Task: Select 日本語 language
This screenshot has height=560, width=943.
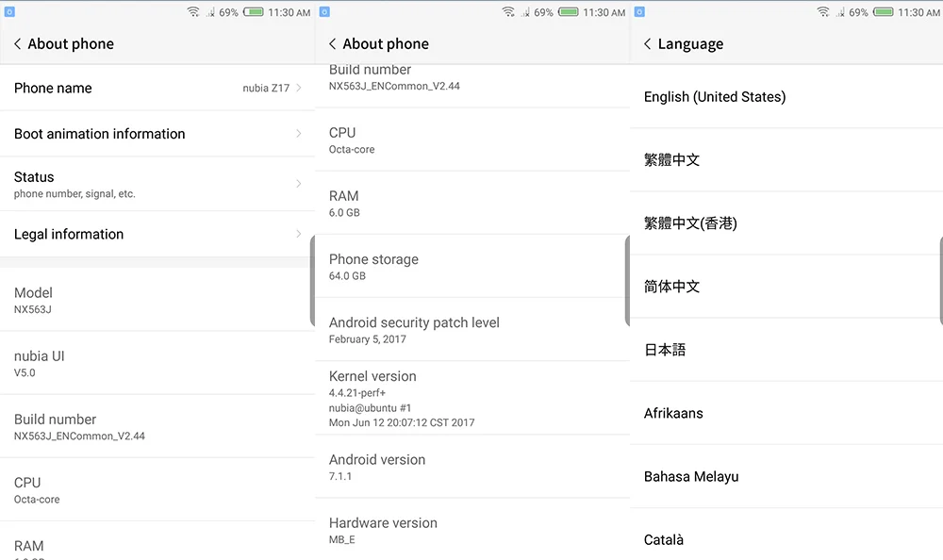Action: pos(786,350)
